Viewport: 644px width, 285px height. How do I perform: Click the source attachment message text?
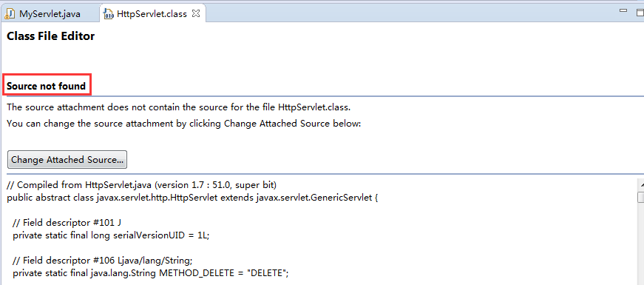(179, 107)
